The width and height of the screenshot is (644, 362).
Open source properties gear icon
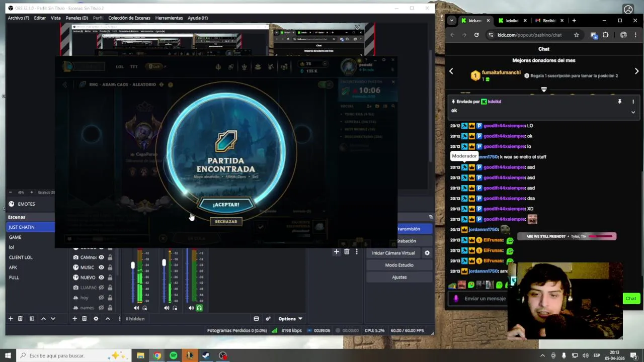coord(96,318)
